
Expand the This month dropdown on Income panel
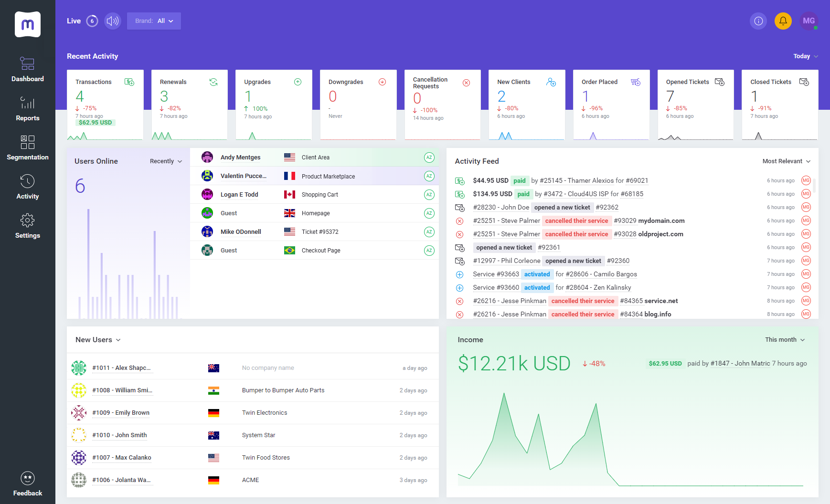point(785,339)
